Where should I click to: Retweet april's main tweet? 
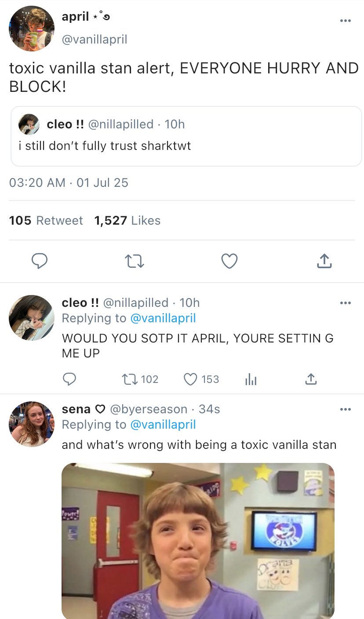135,262
